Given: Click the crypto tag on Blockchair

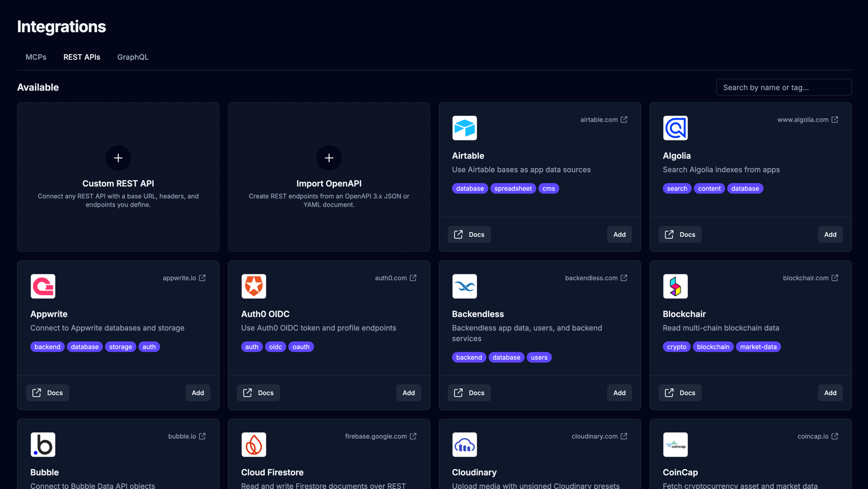Looking at the screenshot, I should (677, 347).
